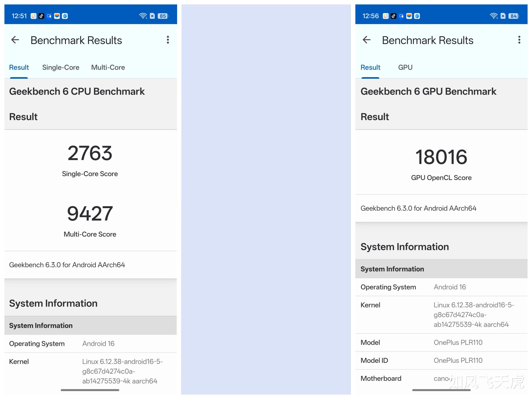
Task: Select Result tab on CPU benchmark screen
Action: pyautogui.click(x=19, y=67)
